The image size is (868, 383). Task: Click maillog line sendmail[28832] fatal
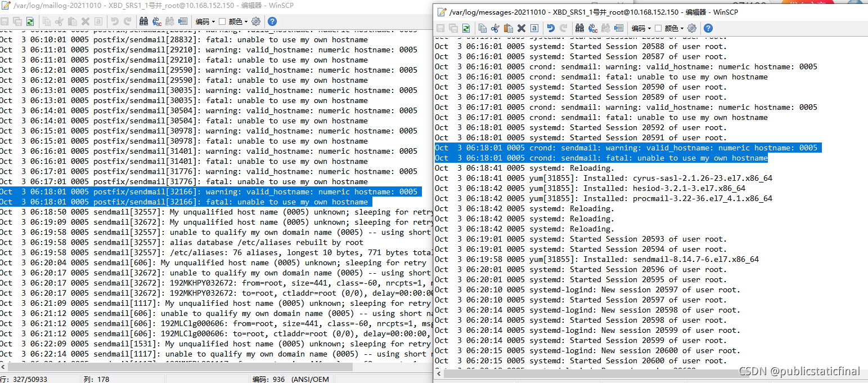point(184,39)
